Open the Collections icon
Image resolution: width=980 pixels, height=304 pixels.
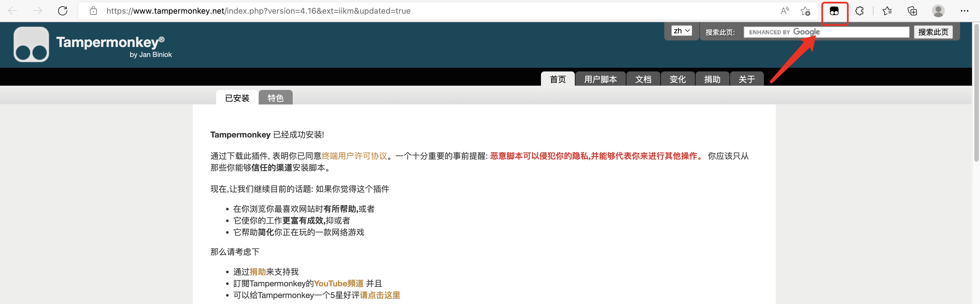click(912, 11)
